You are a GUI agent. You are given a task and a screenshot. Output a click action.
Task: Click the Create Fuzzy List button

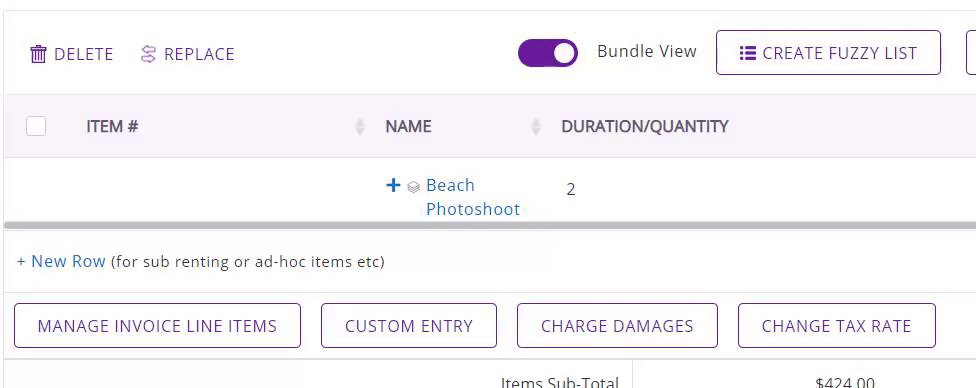click(x=828, y=53)
